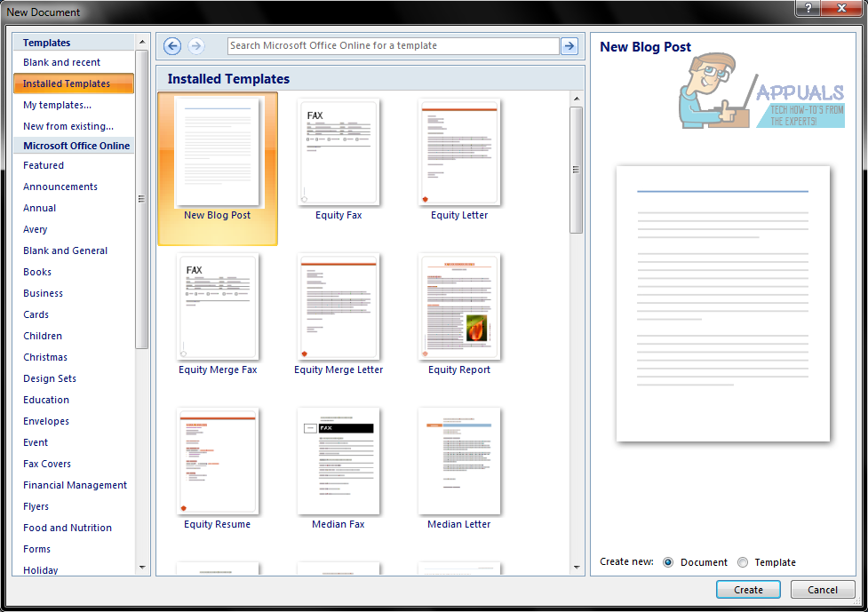Select the Document radio button

click(668, 562)
